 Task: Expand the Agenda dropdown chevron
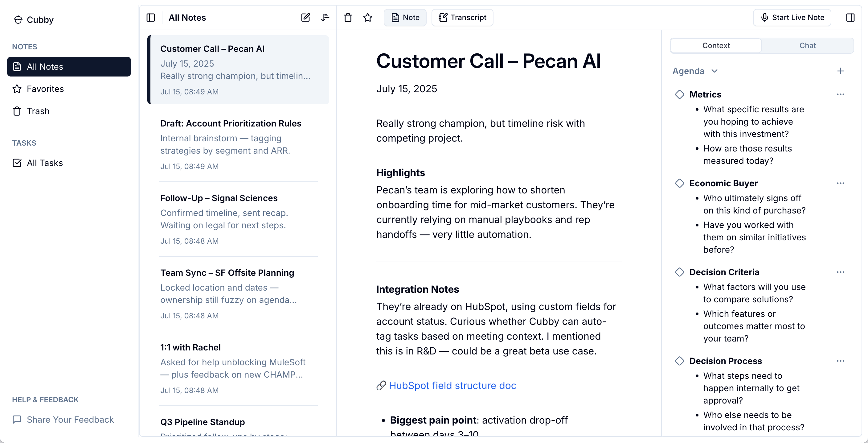coord(714,71)
